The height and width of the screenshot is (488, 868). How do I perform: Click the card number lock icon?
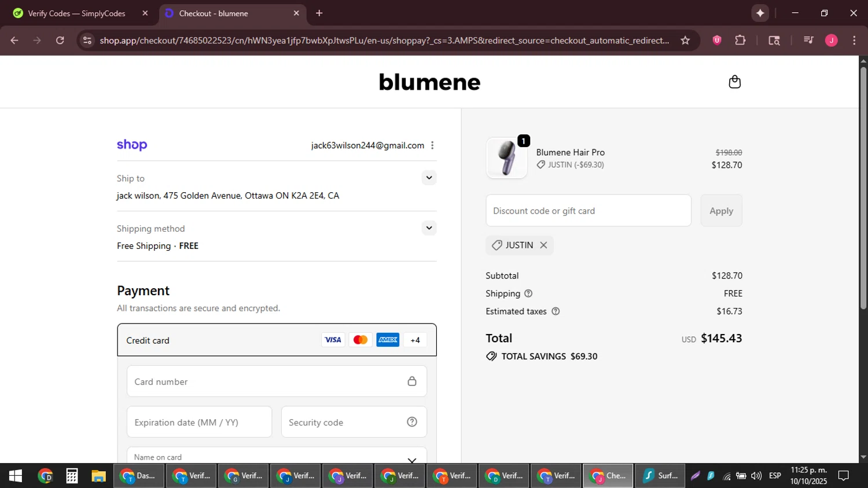(412, 381)
